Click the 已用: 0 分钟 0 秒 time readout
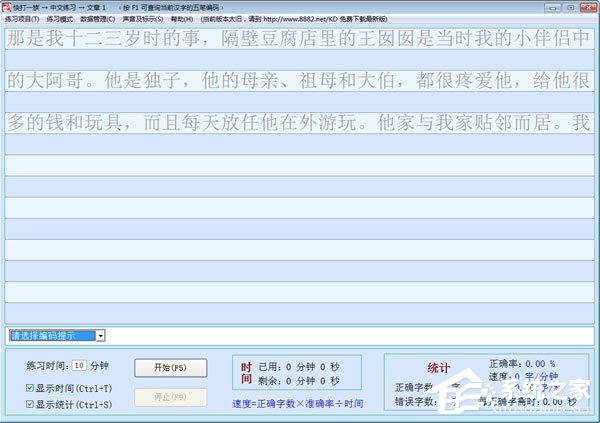600x423 pixels. coord(299,367)
